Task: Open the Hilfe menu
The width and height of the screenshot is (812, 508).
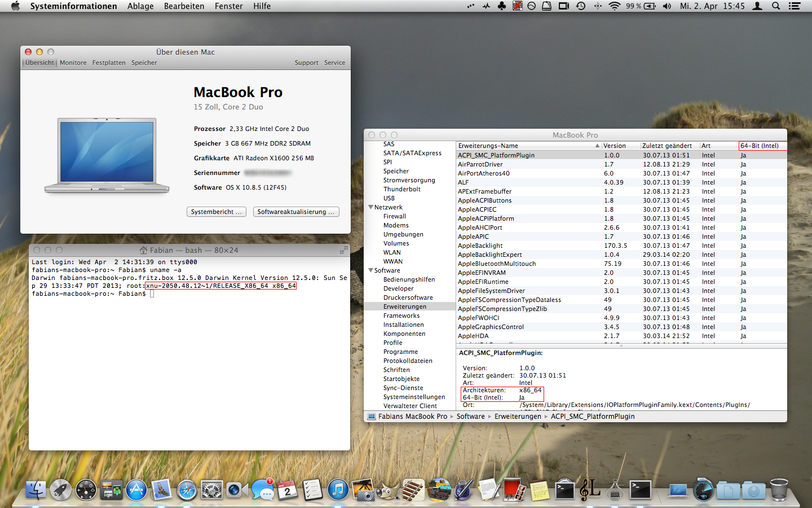Action: tap(262, 6)
